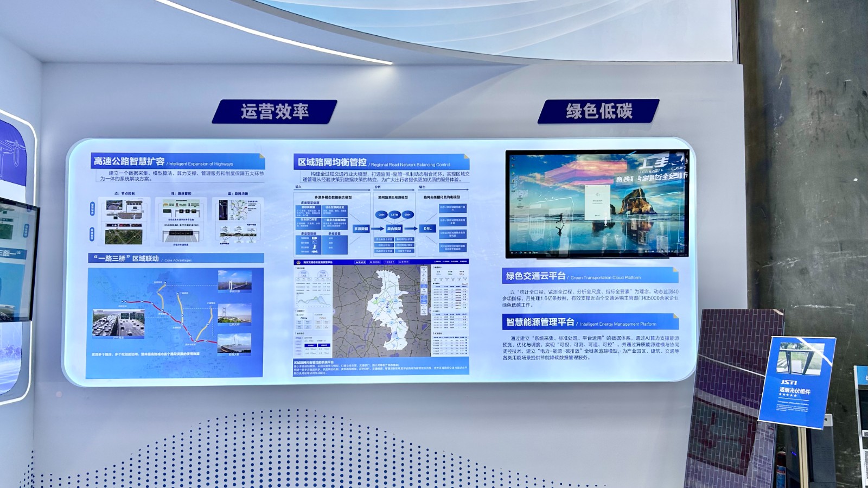Click the 高速公路智慧扩容 section title
The width and height of the screenshot is (868, 488).
(x=129, y=161)
